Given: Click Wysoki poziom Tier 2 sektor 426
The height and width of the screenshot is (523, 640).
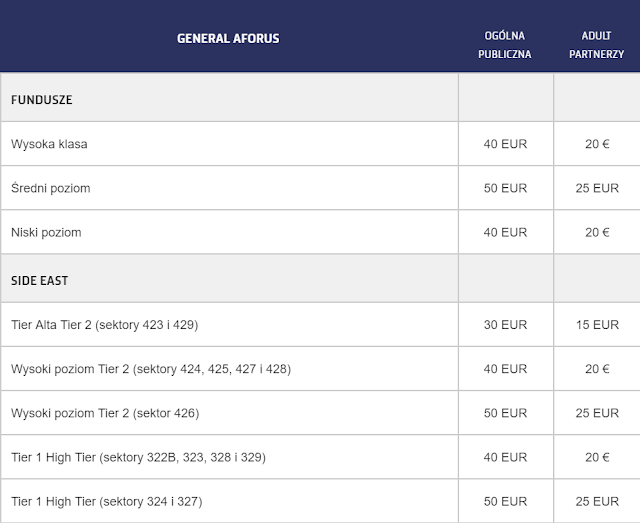Looking at the screenshot, I should click(105, 413).
